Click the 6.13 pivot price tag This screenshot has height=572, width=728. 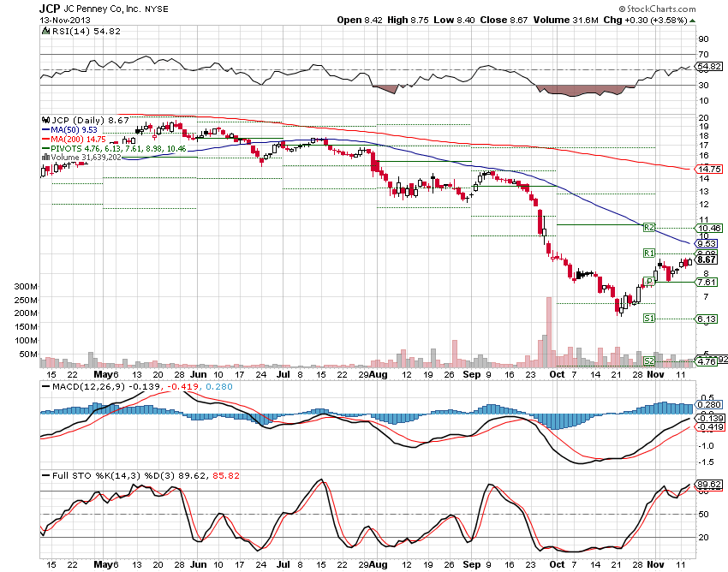[x=707, y=319]
